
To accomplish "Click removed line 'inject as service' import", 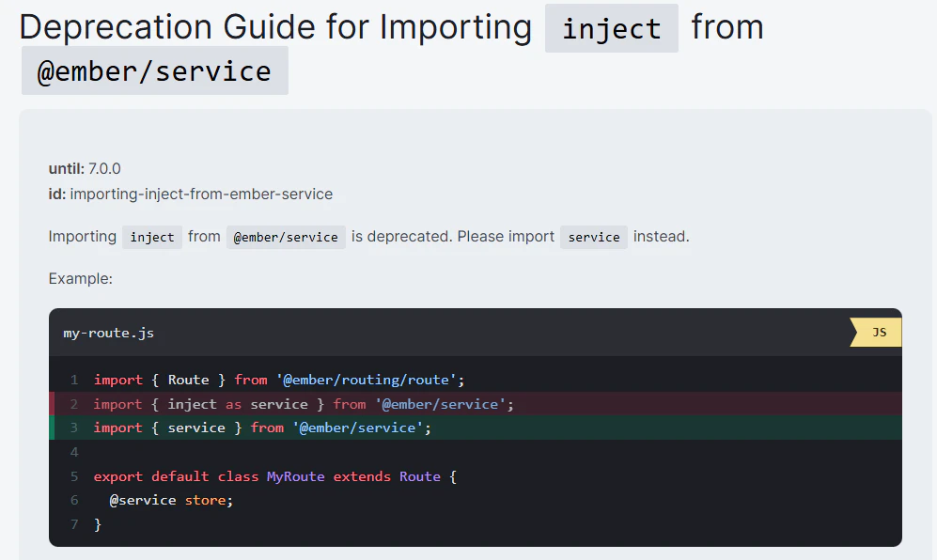I will click(x=476, y=404).
